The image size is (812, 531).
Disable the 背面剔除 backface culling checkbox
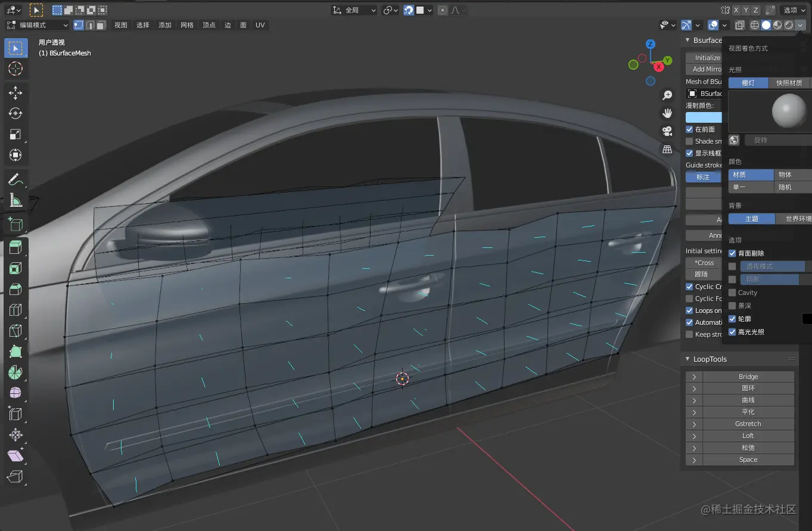732,253
